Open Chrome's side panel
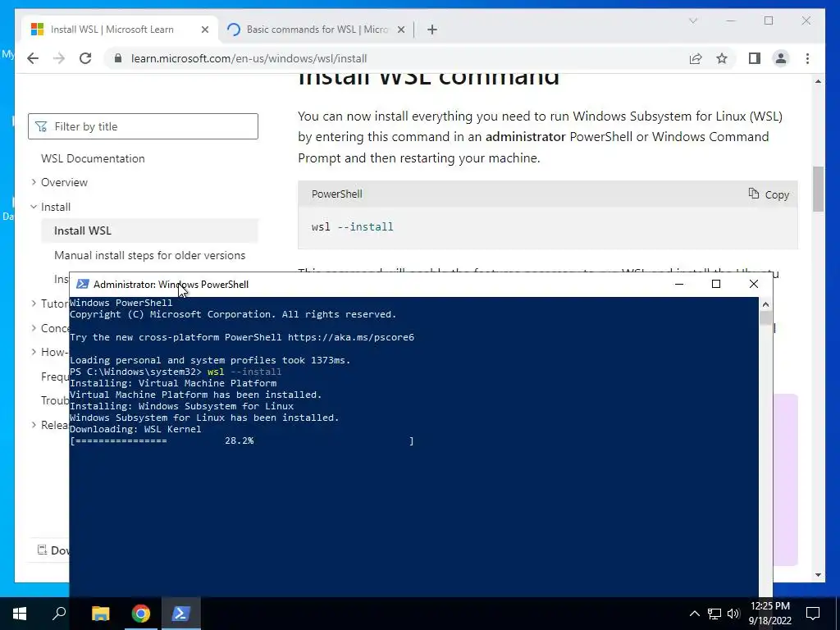The image size is (840, 630). pyautogui.click(x=755, y=58)
